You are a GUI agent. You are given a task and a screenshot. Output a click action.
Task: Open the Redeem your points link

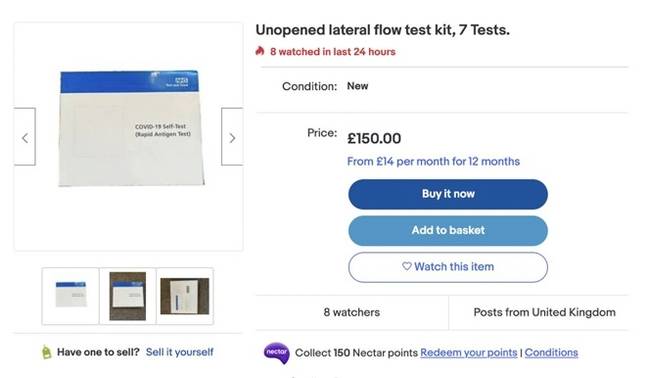pos(469,352)
